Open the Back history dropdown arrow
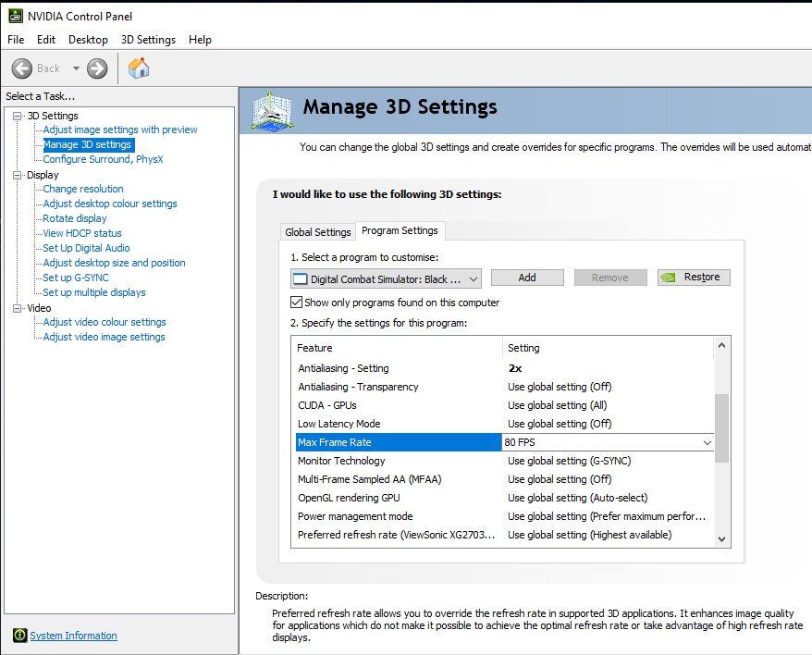This screenshot has height=655, width=812. coord(76,68)
